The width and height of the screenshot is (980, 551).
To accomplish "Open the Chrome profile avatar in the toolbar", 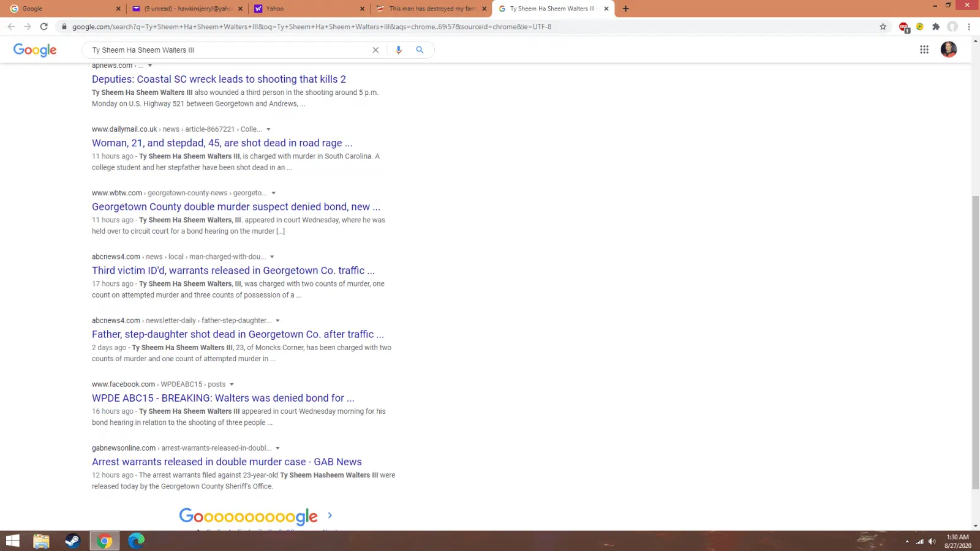I will pos(952,26).
